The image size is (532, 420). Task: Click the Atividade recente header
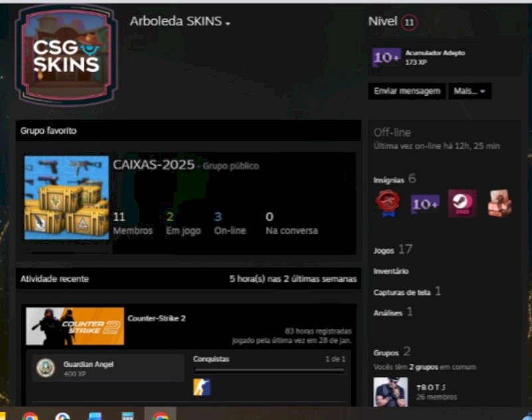click(x=55, y=279)
